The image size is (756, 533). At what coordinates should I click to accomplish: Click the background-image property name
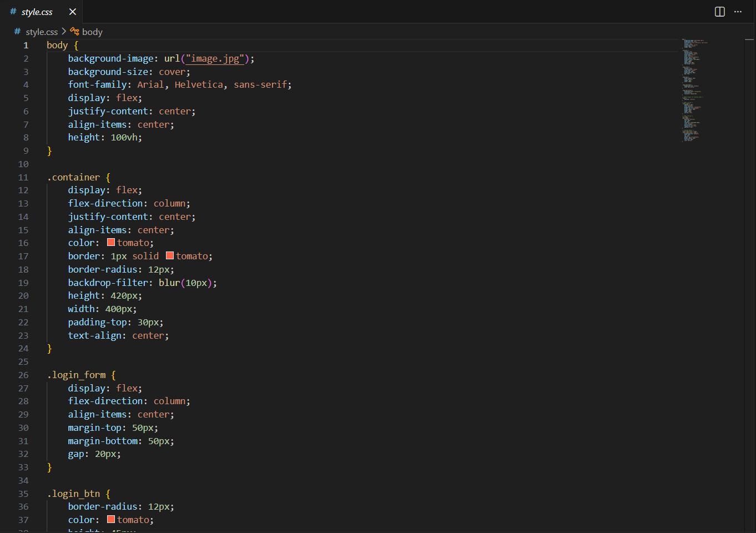(x=111, y=59)
